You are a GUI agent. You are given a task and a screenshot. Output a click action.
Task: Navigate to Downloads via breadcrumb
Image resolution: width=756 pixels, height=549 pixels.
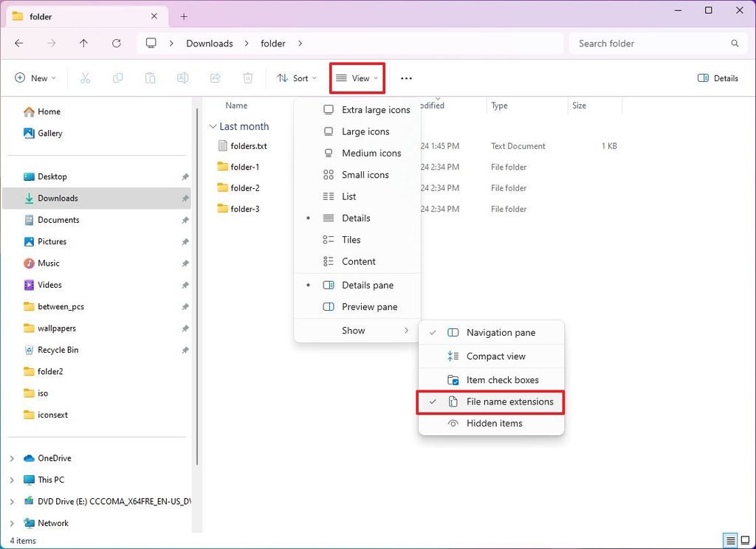(x=209, y=44)
